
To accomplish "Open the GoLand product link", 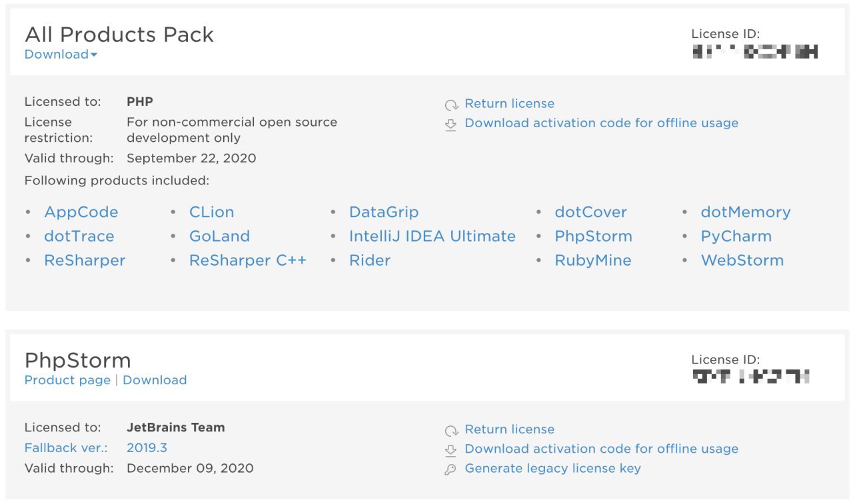I will click(219, 236).
